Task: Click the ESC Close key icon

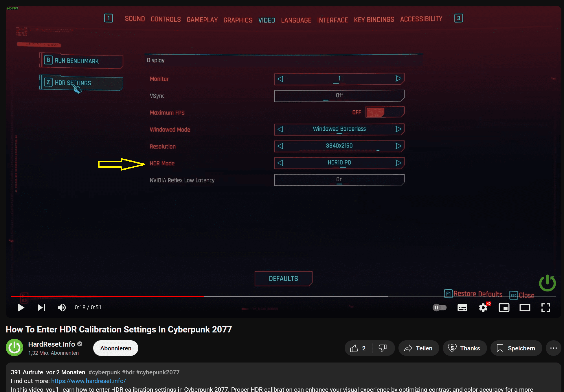Action: 513,295
